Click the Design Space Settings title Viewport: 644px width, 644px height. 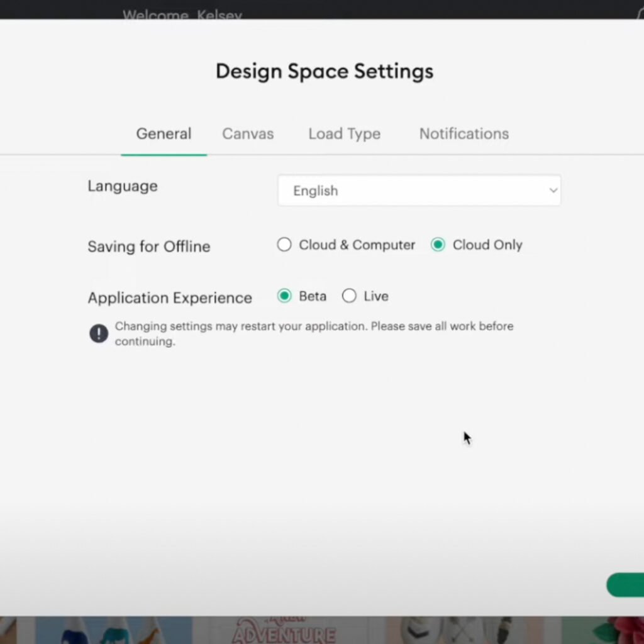(324, 71)
